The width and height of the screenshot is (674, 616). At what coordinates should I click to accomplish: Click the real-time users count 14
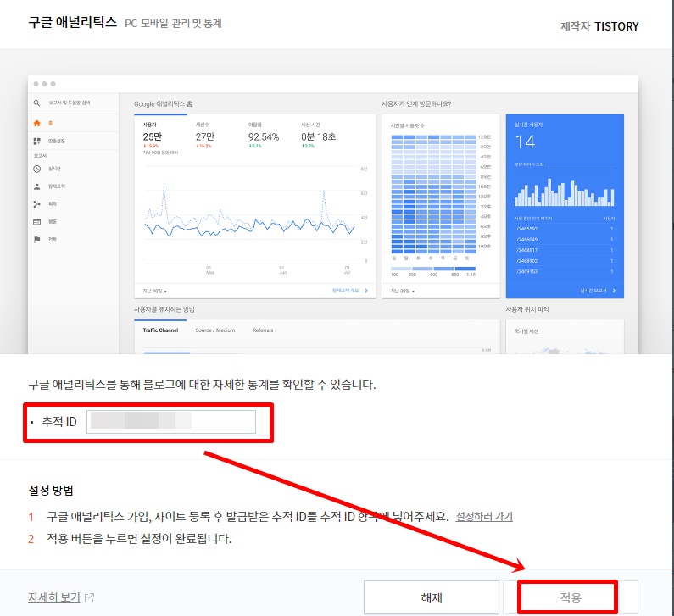(525, 142)
